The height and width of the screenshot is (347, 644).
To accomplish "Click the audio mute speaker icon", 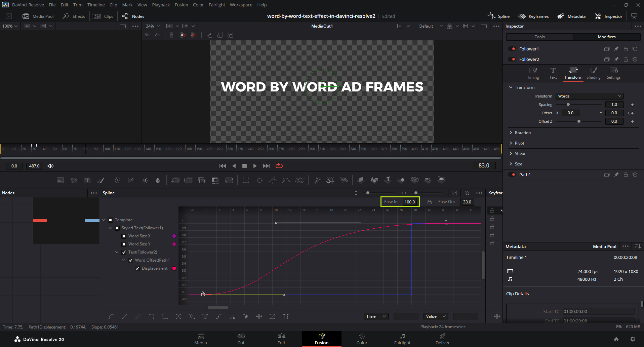I will click(x=50, y=166).
